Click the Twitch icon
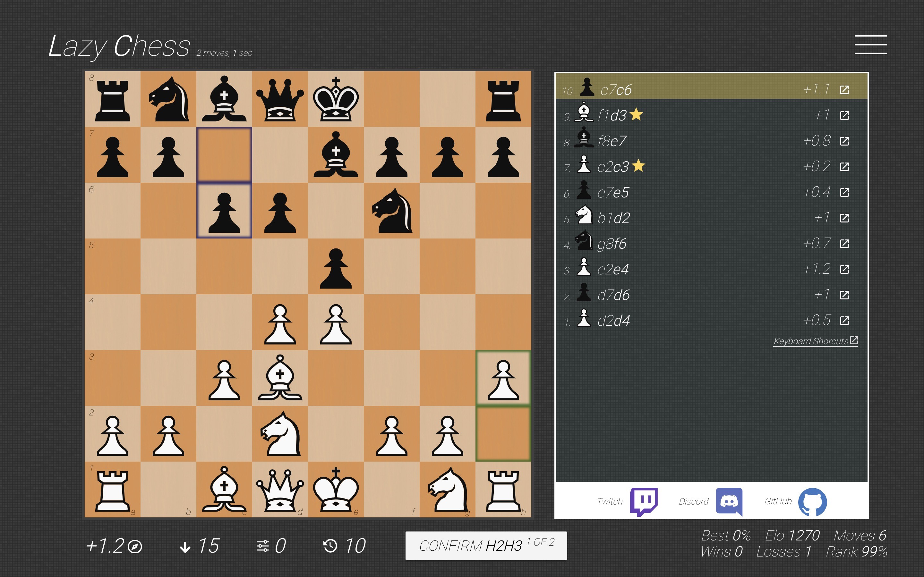The height and width of the screenshot is (577, 924). [644, 502]
